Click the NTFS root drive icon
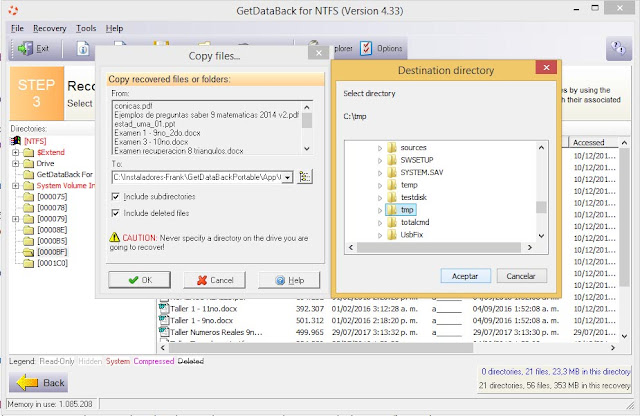Image resolution: width=640 pixels, height=416 pixels. pyautogui.click(x=16, y=141)
